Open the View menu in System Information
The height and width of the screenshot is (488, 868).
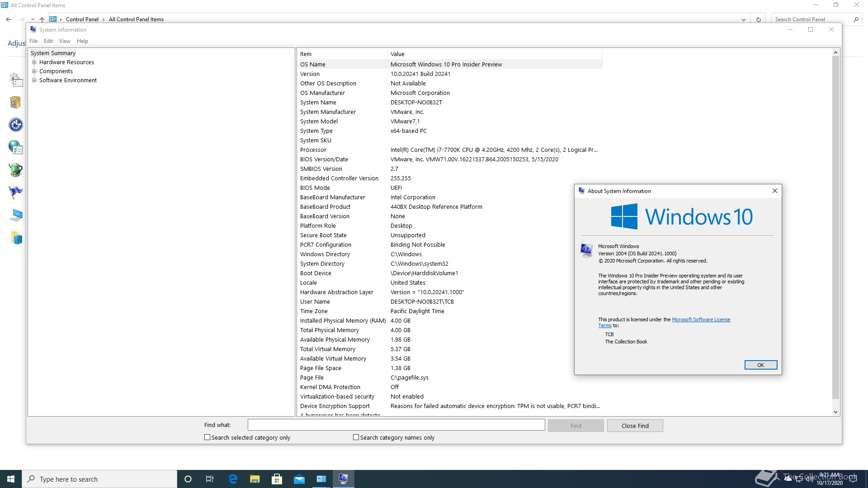[x=65, y=41]
